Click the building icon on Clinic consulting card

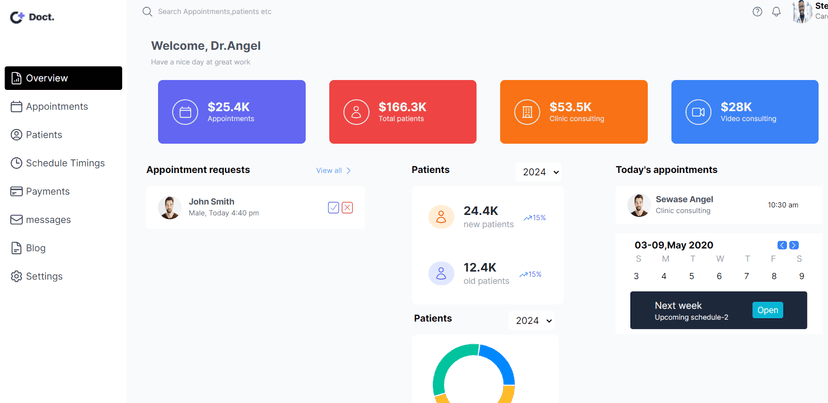[527, 112]
